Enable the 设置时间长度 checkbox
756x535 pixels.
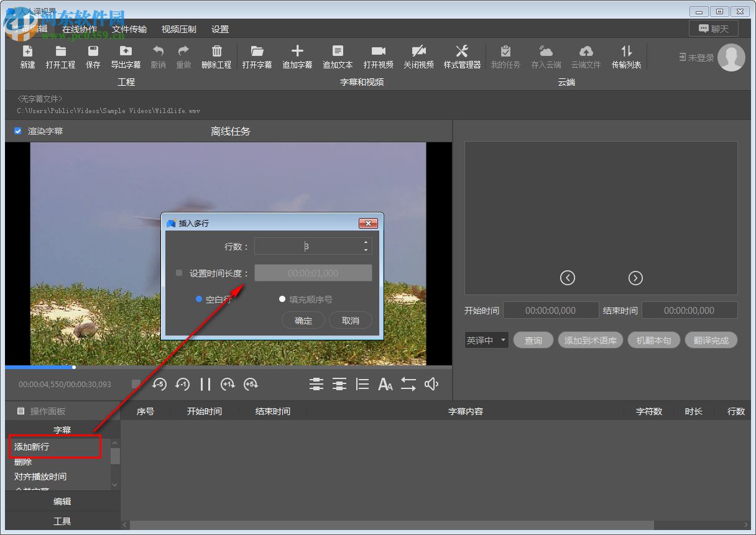[179, 273]
